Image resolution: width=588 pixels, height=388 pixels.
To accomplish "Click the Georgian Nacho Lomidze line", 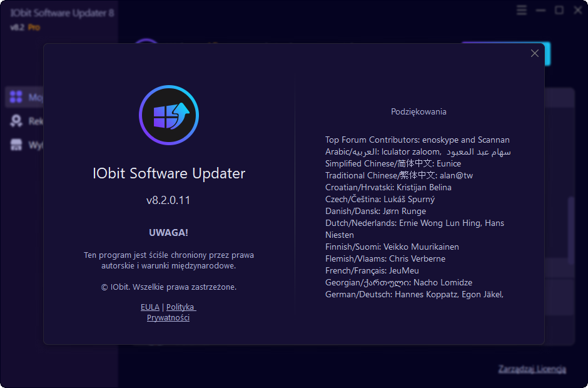I will coord(398,283).
